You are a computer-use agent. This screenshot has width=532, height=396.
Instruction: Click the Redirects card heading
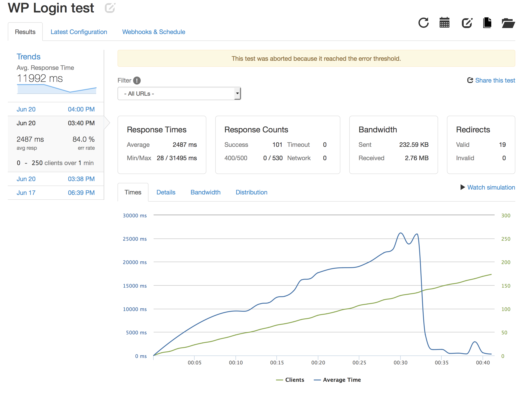click(473, 129)
